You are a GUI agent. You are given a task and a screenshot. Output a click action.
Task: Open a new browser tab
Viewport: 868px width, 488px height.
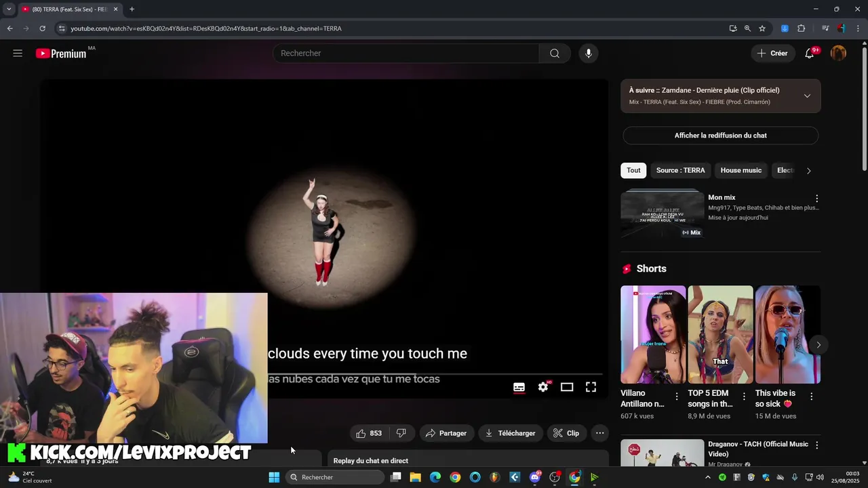click(132, 9)
